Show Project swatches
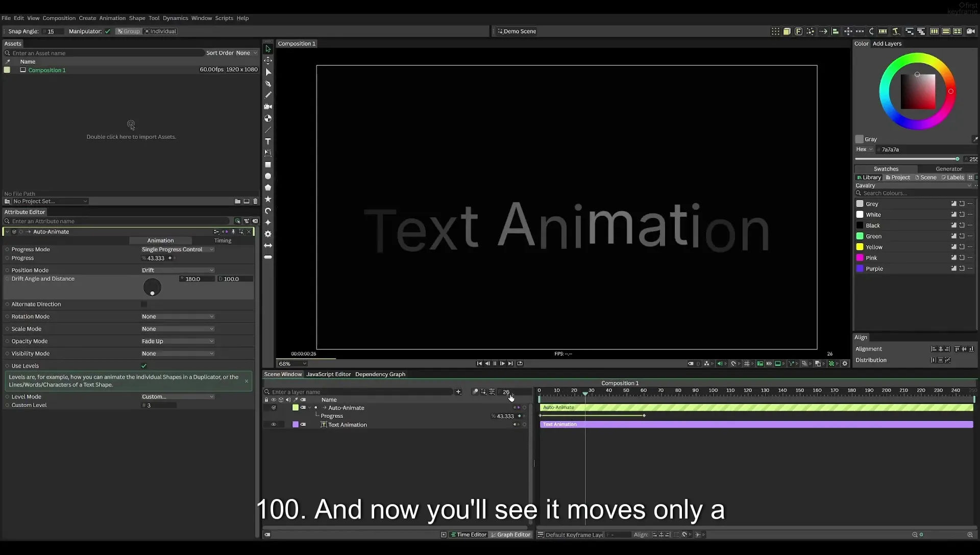 898,178
